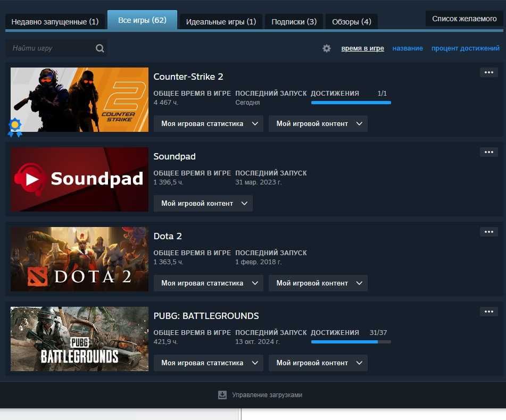The height and width of the screenshot is (420, 506).
Task: Click the '1 февр. 2018 г.' date
Action: pyautogui.click(x=259, y=262)
